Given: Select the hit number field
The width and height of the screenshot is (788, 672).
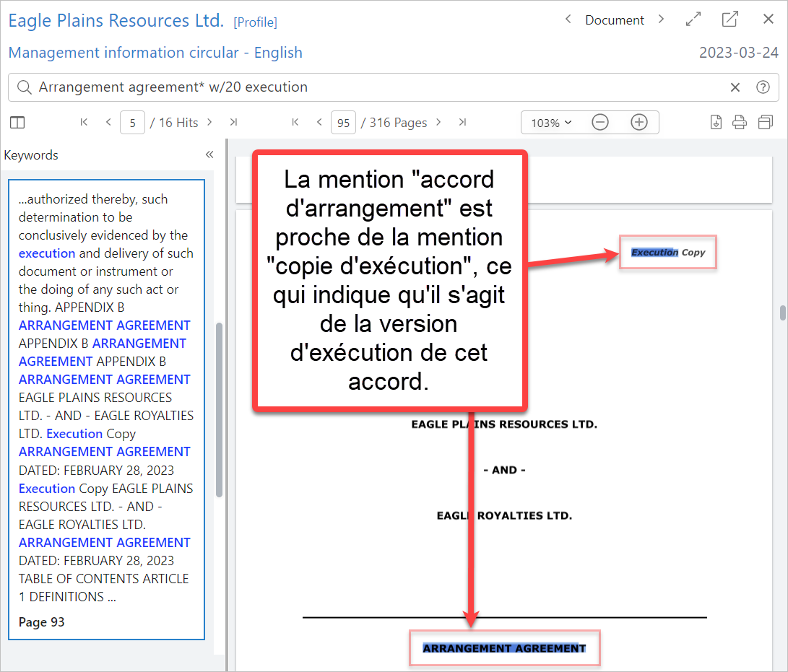Looking at the screenshot, I should (133, 123).
